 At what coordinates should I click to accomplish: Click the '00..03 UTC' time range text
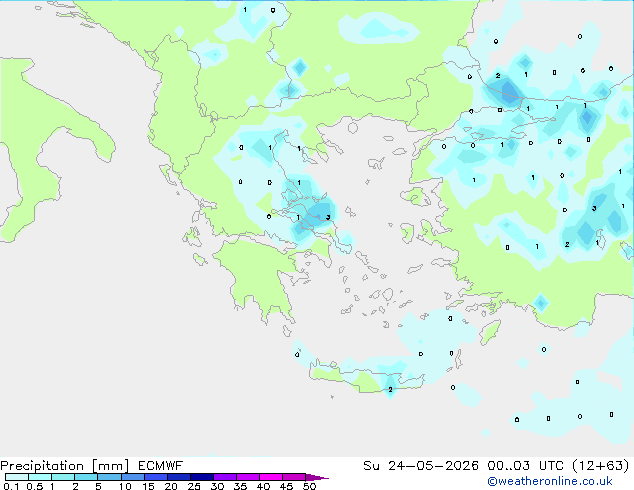pos(525,466)
